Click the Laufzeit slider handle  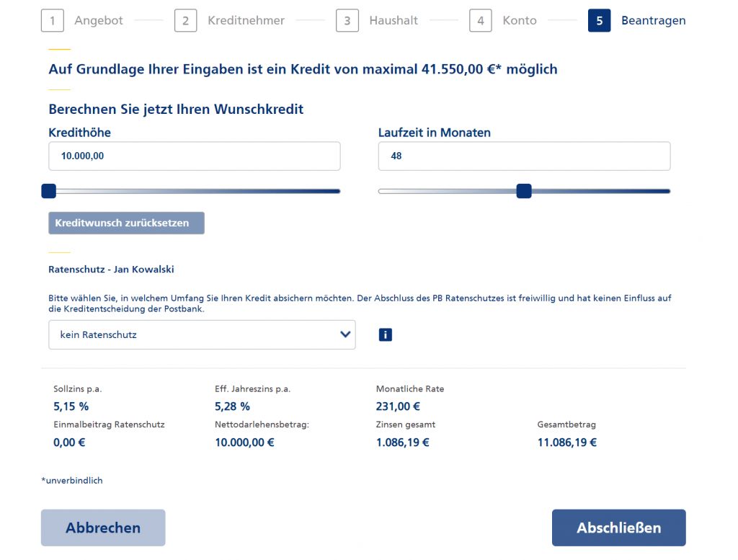click(x=524, y=191)
